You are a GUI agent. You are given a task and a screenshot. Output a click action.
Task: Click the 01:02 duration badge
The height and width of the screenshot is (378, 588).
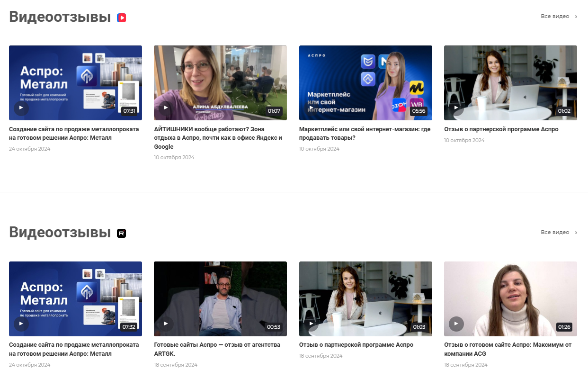coord(564,111)
